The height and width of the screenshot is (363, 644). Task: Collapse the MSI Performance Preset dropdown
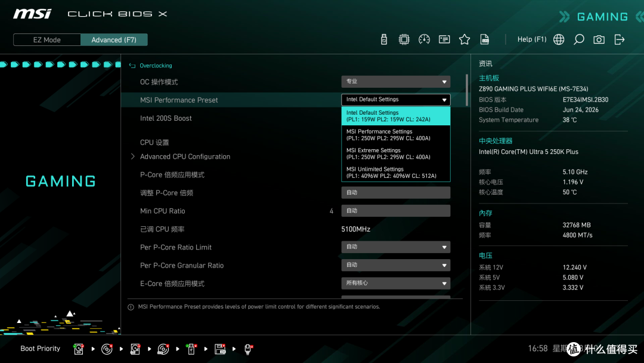point(395,100)
